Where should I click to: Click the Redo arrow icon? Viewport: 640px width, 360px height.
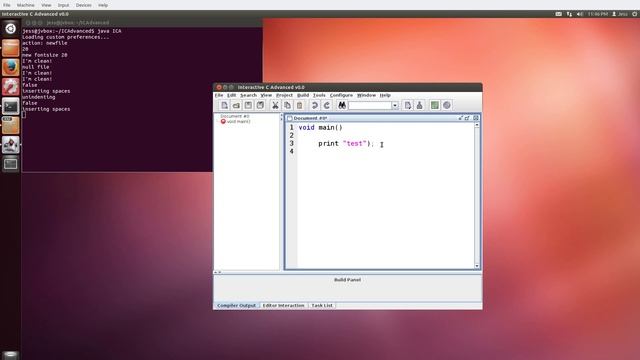click(x=327, y=105)
